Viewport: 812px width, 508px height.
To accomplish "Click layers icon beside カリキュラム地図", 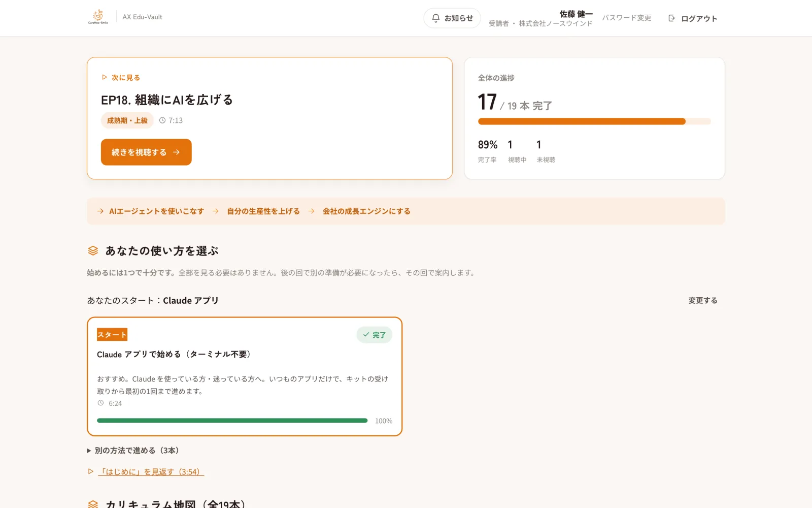I will point(93,504).
